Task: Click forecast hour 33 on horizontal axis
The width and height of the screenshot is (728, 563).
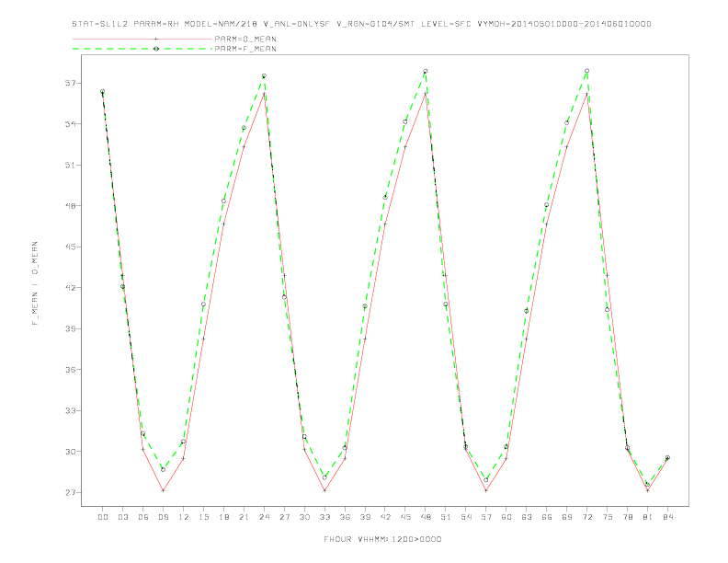Action: pyautogui.click(x=324, y=517)
